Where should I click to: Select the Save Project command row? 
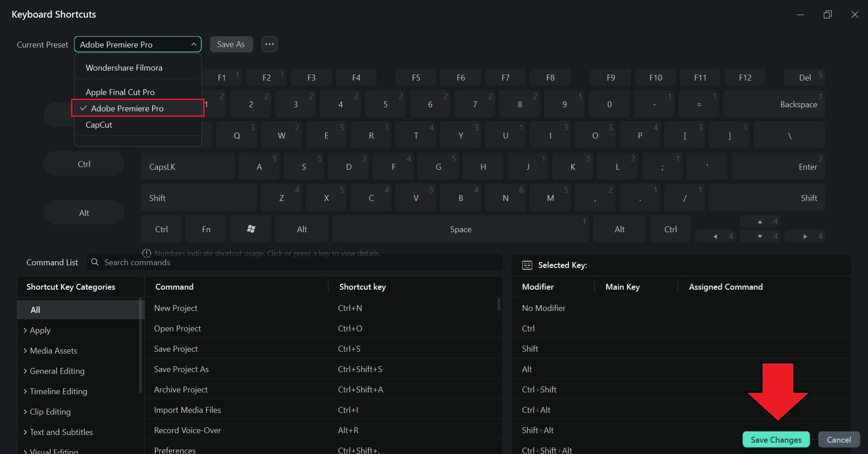(323, 349)
